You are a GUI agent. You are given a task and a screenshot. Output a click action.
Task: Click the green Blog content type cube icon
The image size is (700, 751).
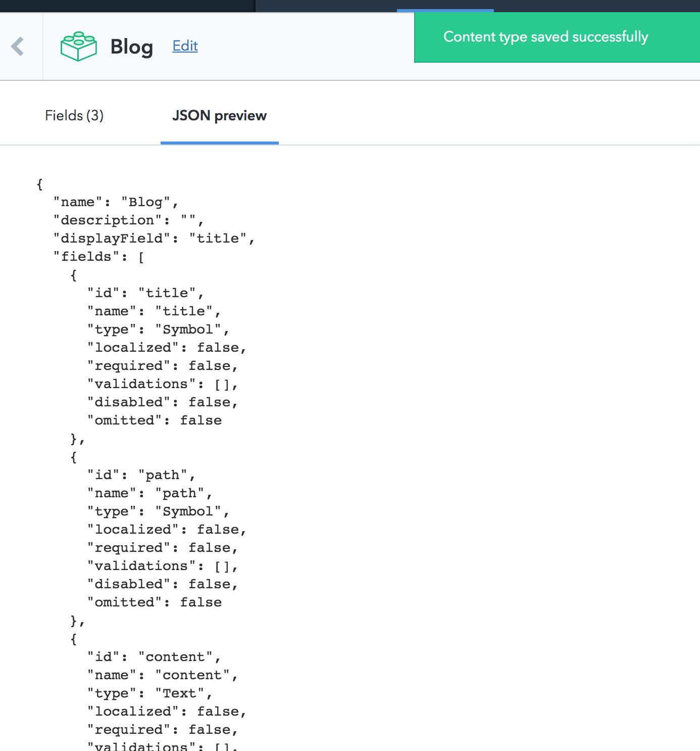78,46
